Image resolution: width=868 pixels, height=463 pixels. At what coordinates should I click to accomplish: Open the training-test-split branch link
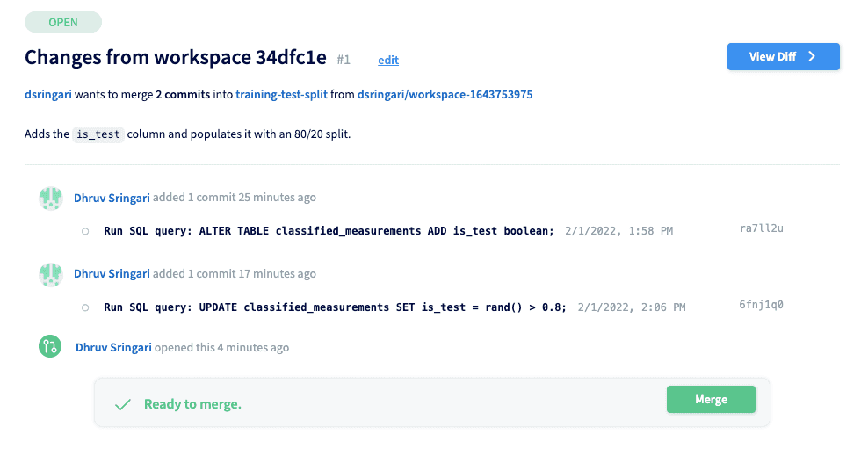(281, 94)
